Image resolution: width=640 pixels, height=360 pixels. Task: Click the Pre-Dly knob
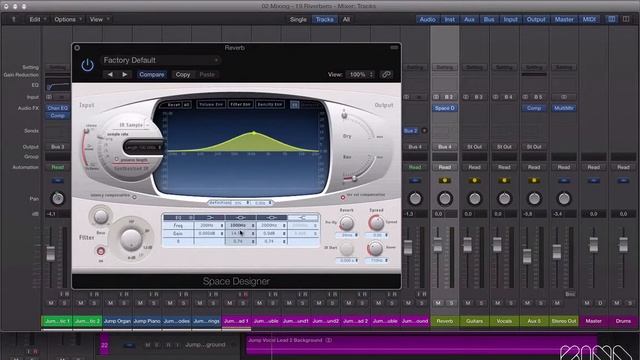(347, 223)
